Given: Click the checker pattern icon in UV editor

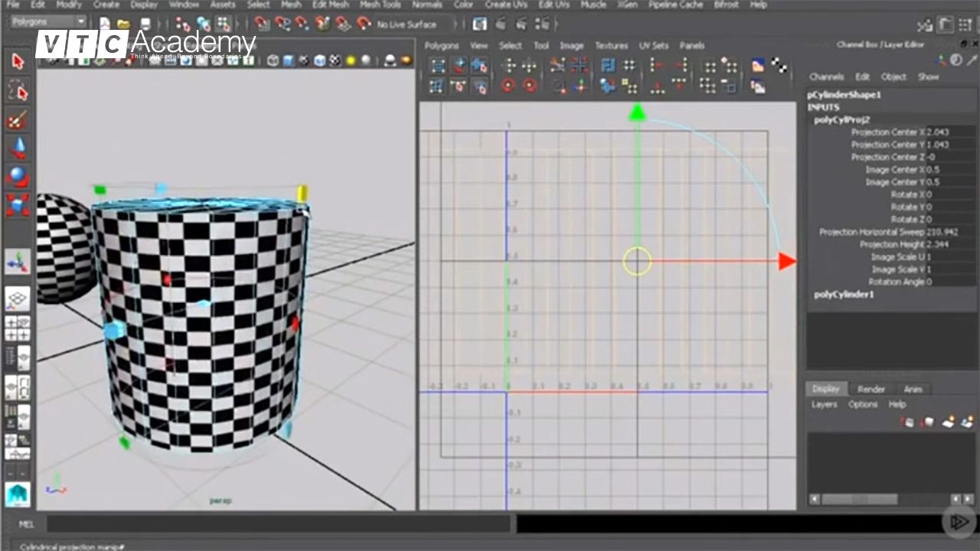Looking at the screenshot, I should (779, 65).
